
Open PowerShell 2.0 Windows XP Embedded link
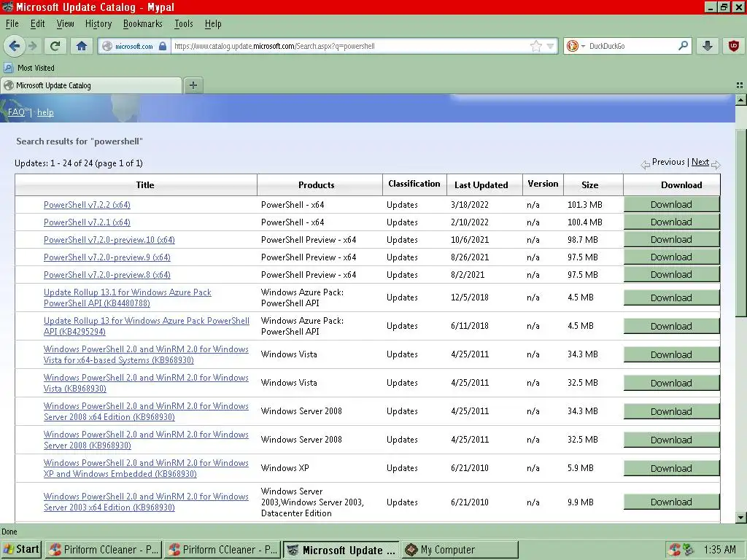[146, 469]
